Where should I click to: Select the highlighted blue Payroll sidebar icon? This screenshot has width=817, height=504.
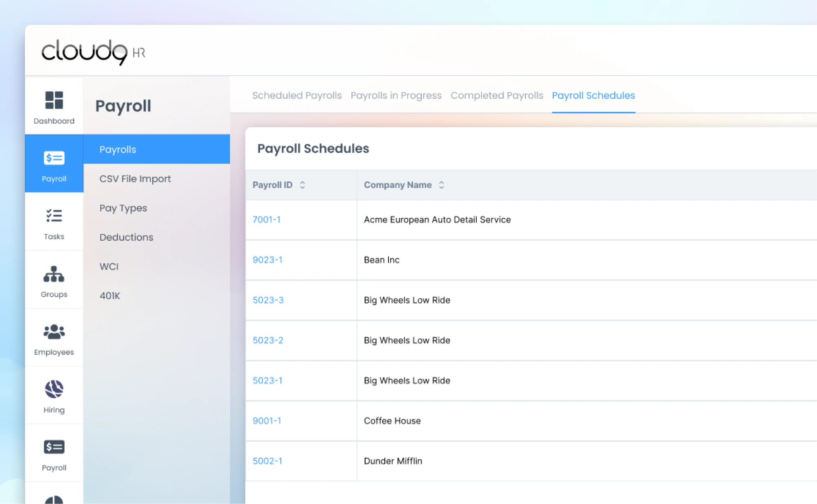point(54,158)
